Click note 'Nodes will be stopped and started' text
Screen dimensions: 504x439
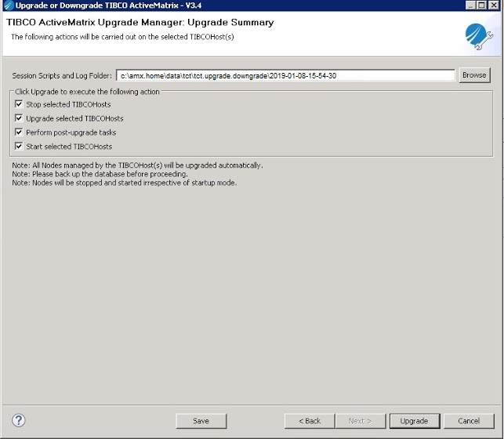point(125,183)
